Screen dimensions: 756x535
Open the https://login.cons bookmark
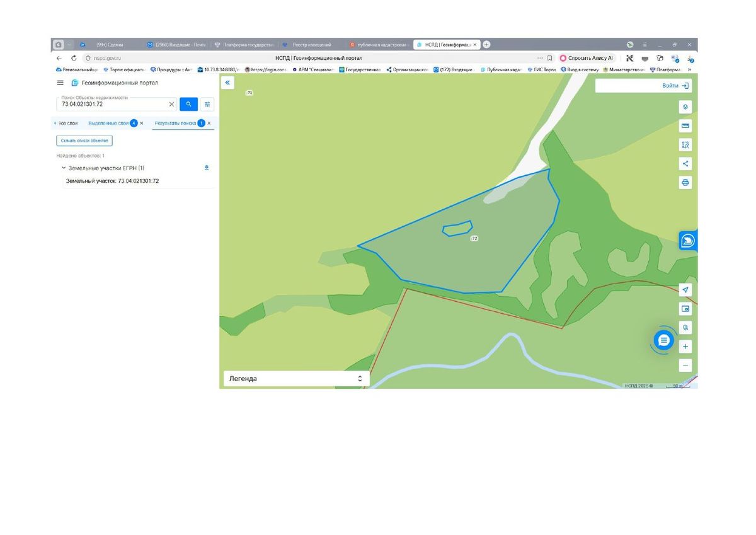[265, 69]
